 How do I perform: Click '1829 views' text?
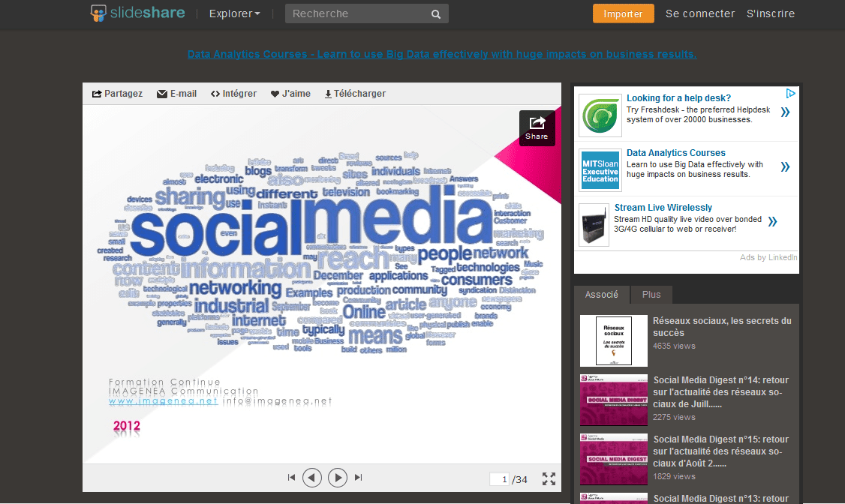pos(674,476)
